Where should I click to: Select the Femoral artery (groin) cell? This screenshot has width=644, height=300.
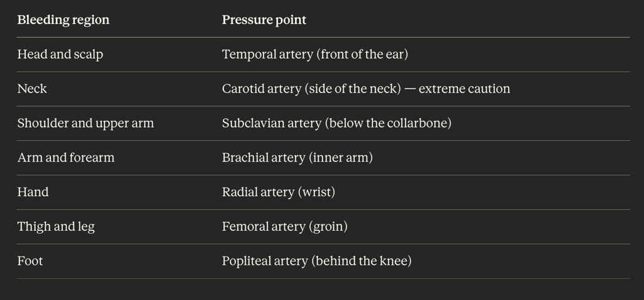(284, 227)
